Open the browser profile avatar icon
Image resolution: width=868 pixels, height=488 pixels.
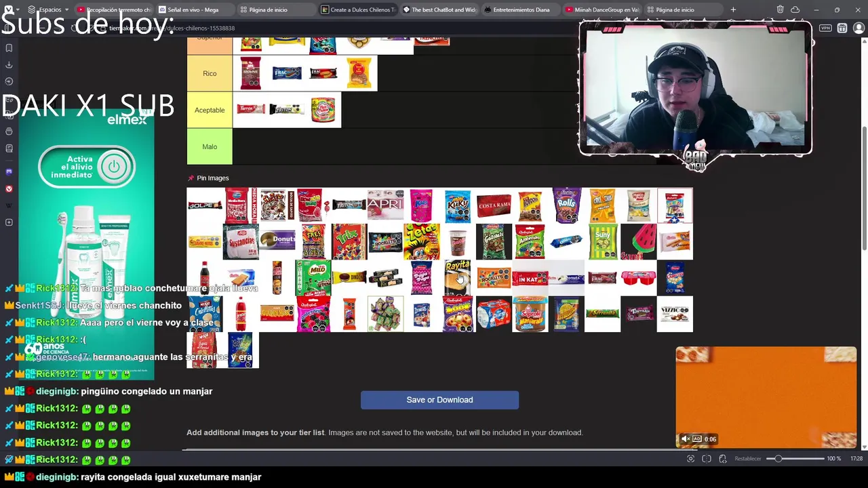858,28
